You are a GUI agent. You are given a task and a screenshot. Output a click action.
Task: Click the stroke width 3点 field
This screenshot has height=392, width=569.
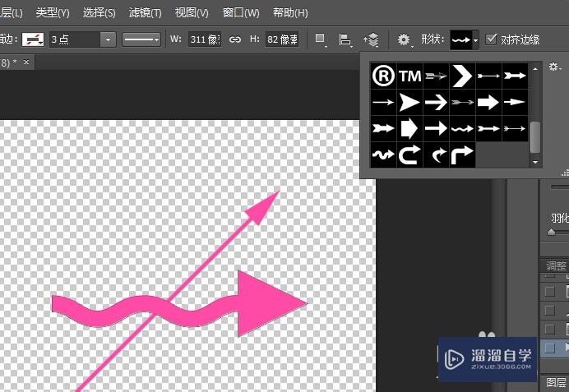(75, 39)
